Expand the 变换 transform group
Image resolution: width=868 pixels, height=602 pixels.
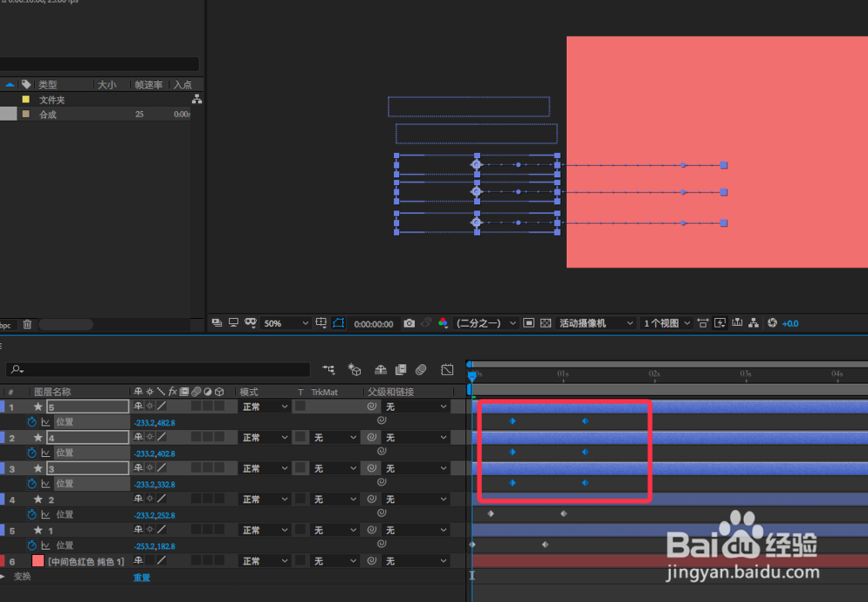(x=3, y=577)
